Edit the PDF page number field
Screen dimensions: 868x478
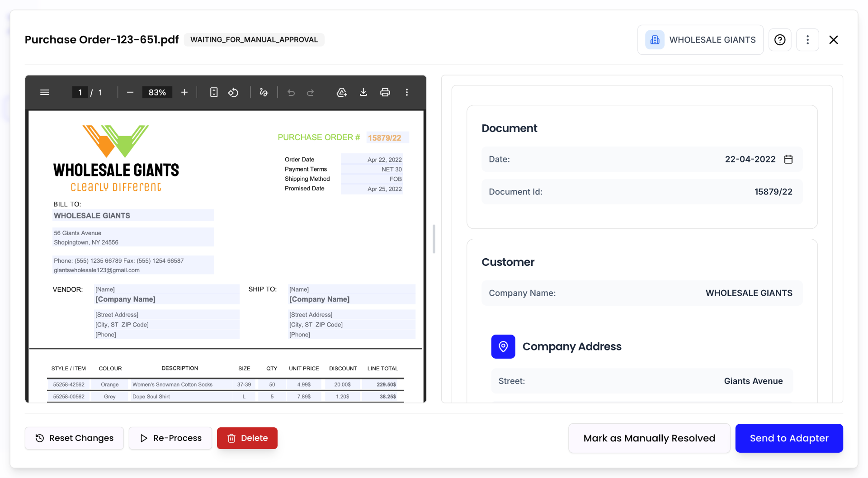(80, 92)
